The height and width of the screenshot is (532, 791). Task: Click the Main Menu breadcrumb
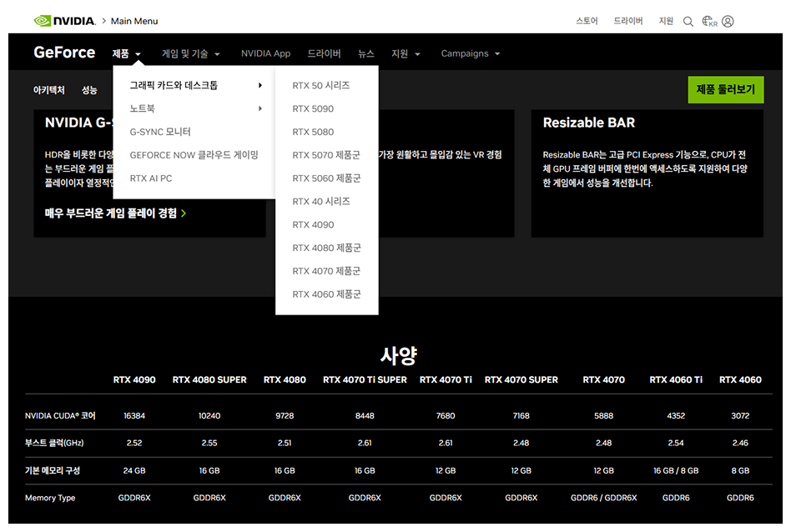coord(134,21)
